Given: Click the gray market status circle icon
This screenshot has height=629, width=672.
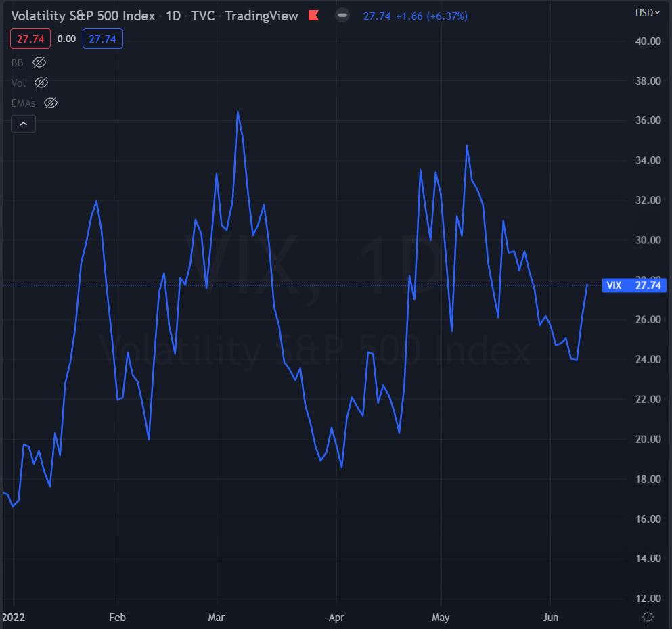Looking at the screenshot, I should [342, 16].
